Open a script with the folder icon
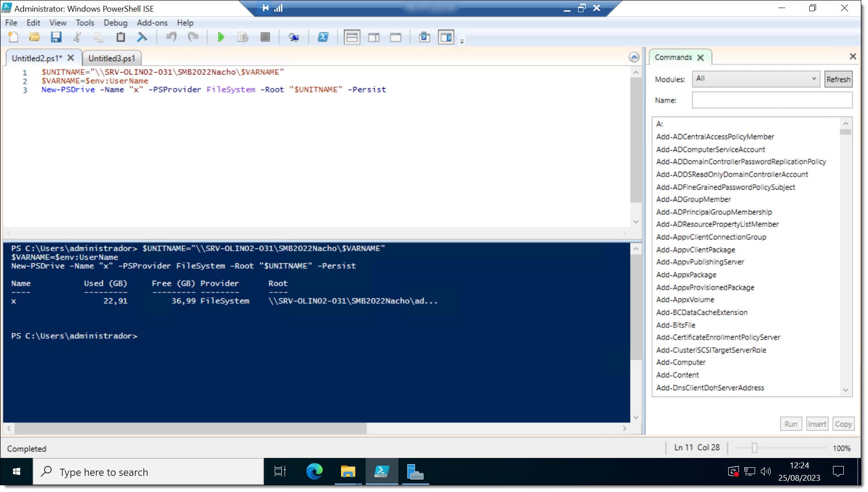 click(35, 37)
